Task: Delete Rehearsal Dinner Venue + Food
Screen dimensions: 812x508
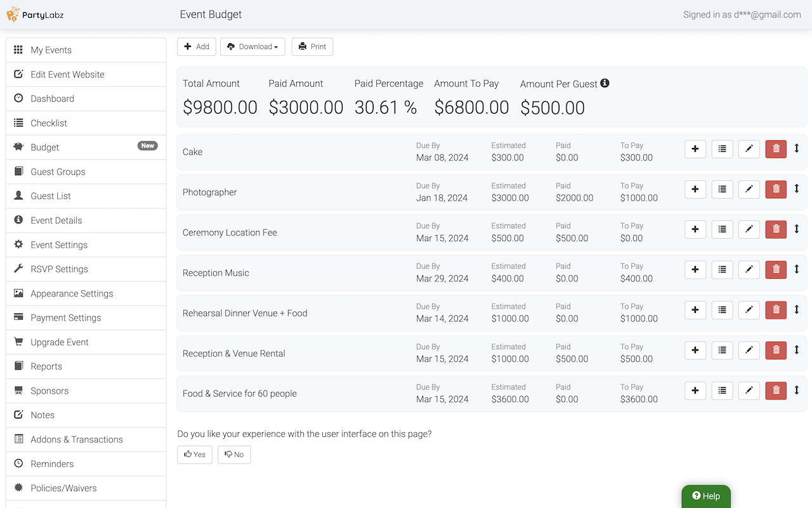Action: click(776, 310)
